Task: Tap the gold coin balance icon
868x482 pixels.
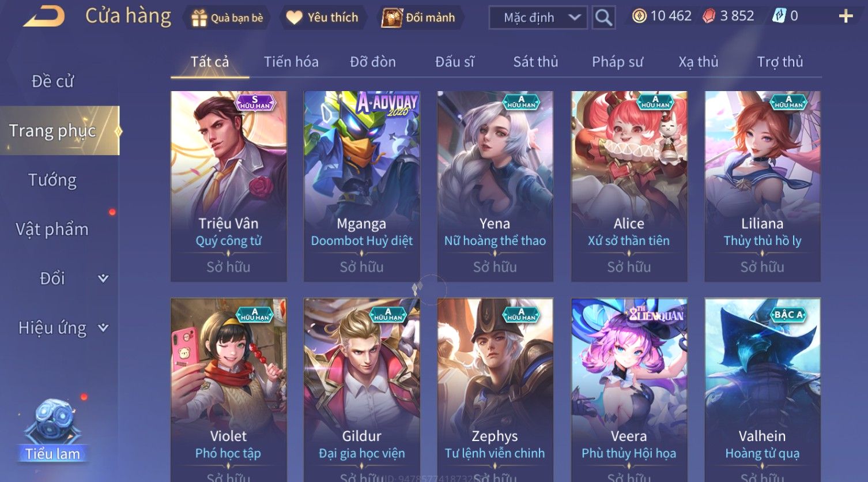Action: (x=639, y=16)
